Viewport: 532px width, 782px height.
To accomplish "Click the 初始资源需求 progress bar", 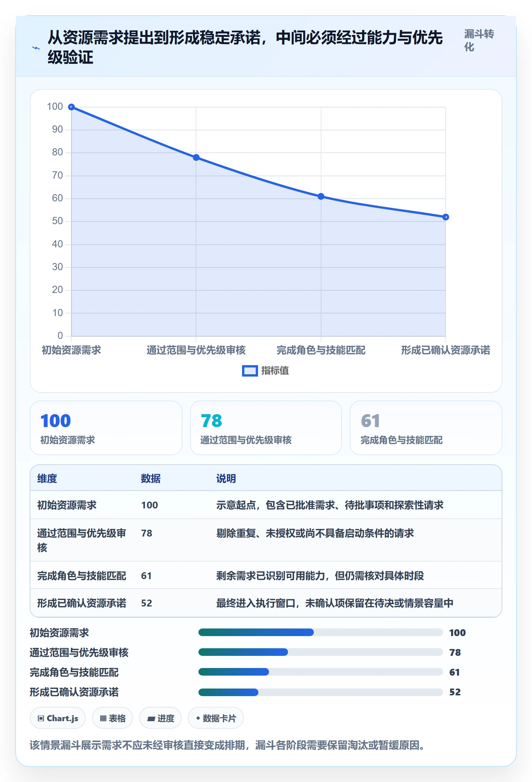I will tap(321, 632).
